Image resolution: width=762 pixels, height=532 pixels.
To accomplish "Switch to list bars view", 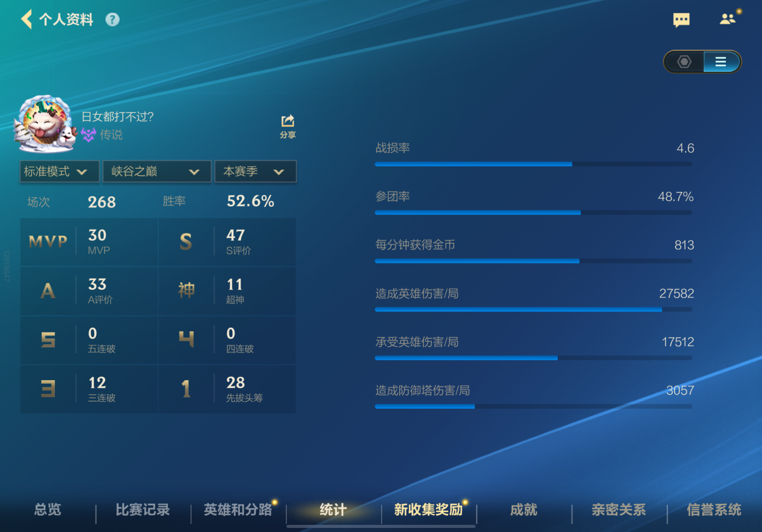I will click(721, 62).
